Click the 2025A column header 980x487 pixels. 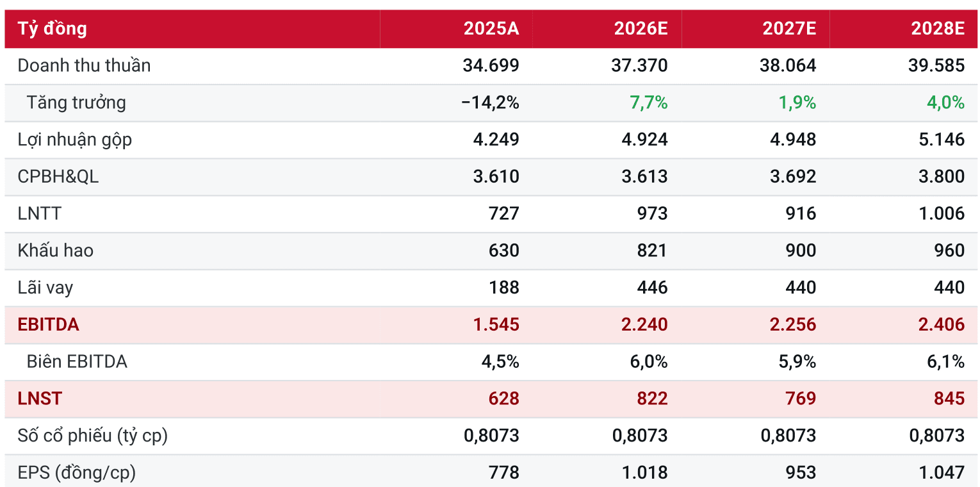(x=491, y=29)
